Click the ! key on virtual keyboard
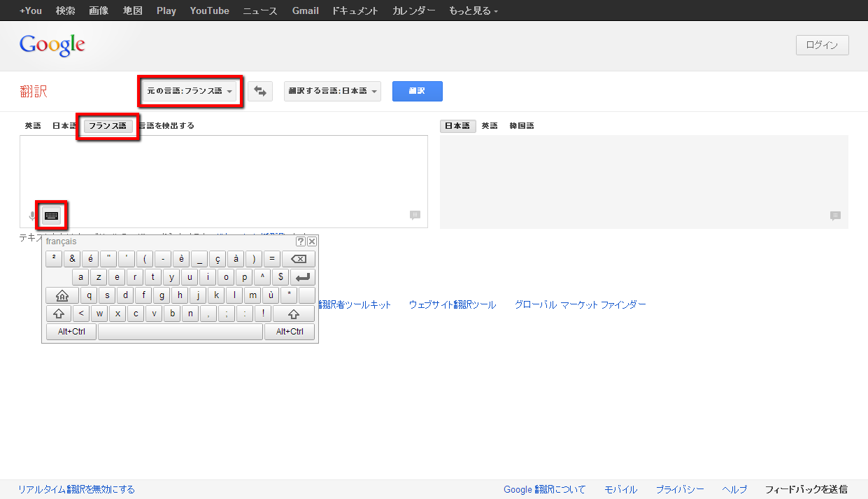The image size is (868, 499). point(264,314)
